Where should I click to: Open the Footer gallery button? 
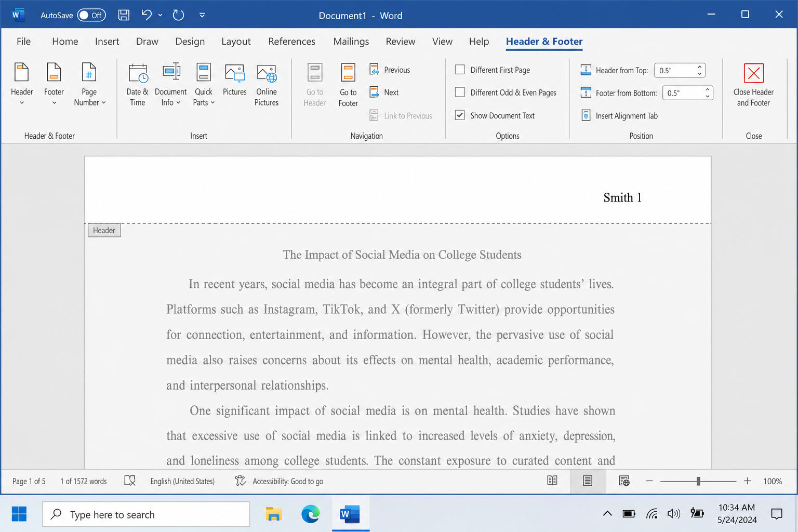pos(54,85)
